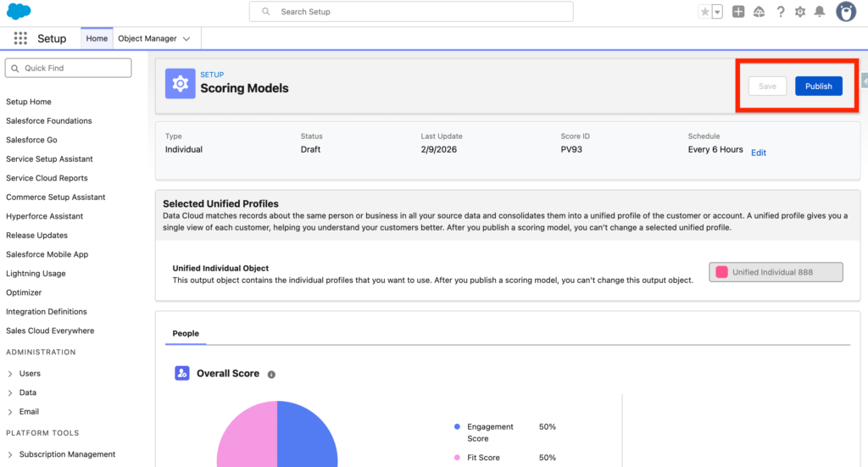868x467 pixels.
Task: Click the favorites star icon
Action: point(704,12)
